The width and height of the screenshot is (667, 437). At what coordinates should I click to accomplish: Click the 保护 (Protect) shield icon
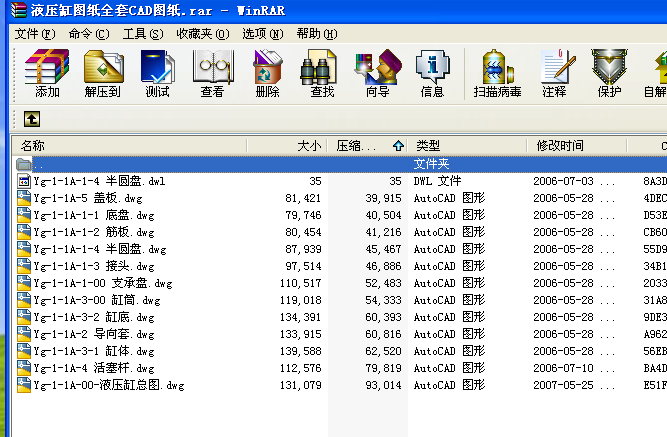(x=609, y=66)
